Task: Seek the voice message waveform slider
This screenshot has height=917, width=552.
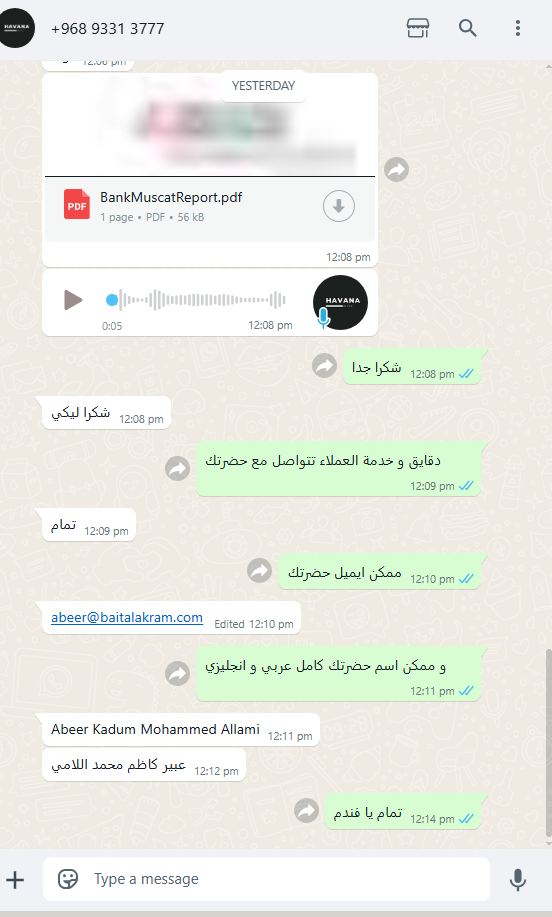Action: pos(196,300)
